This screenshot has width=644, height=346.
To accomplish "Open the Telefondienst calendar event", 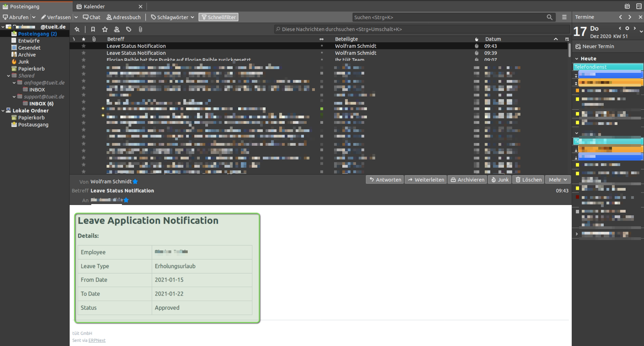I will [608, 67].
